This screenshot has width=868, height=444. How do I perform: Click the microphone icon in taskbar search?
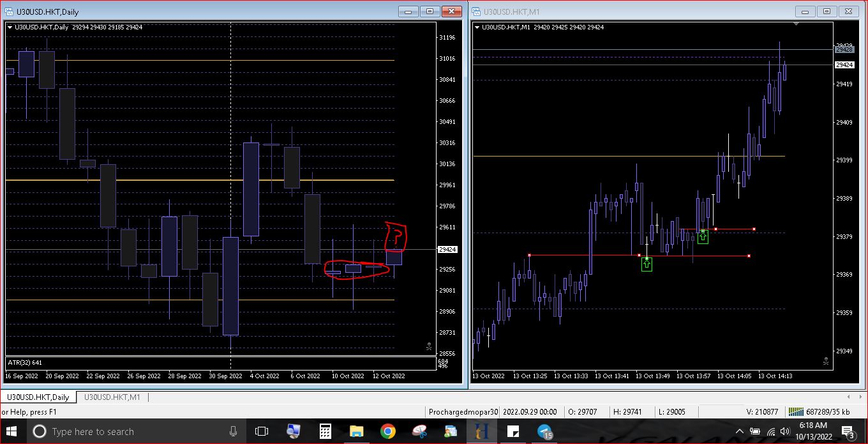pyautogui.click(x=234, y=432)
